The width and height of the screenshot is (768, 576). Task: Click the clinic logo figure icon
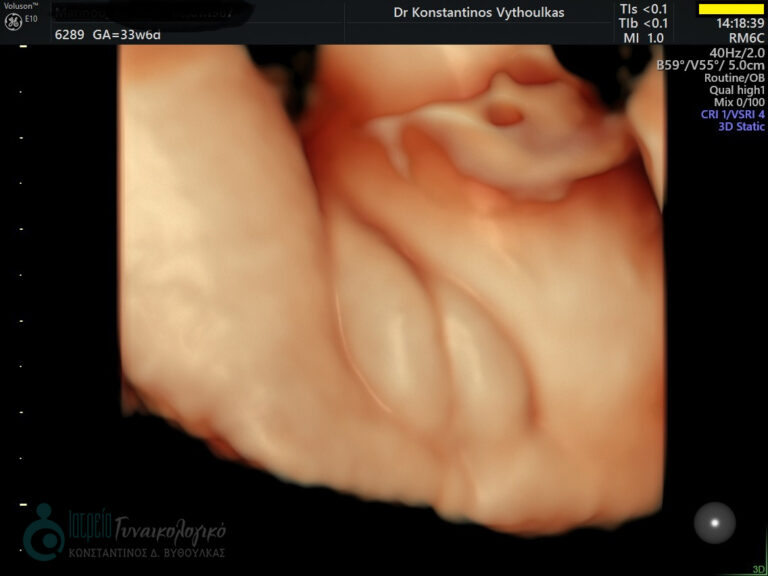pos(42,531)
